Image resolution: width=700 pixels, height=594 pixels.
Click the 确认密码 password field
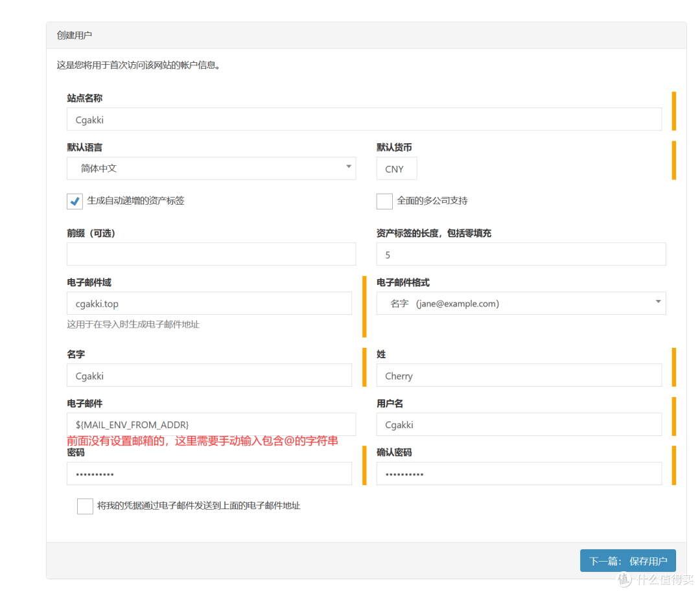519,474
